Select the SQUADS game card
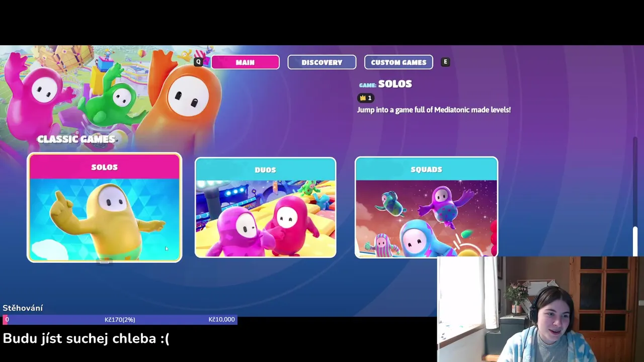 (x=427, y=207)
